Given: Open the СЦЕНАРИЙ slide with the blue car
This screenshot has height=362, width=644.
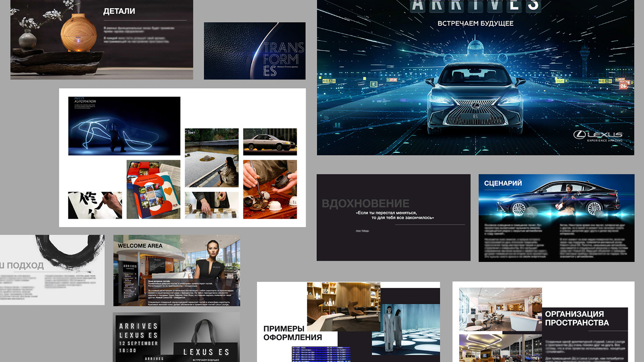Looking at the screenshot, I should [556, 218].
